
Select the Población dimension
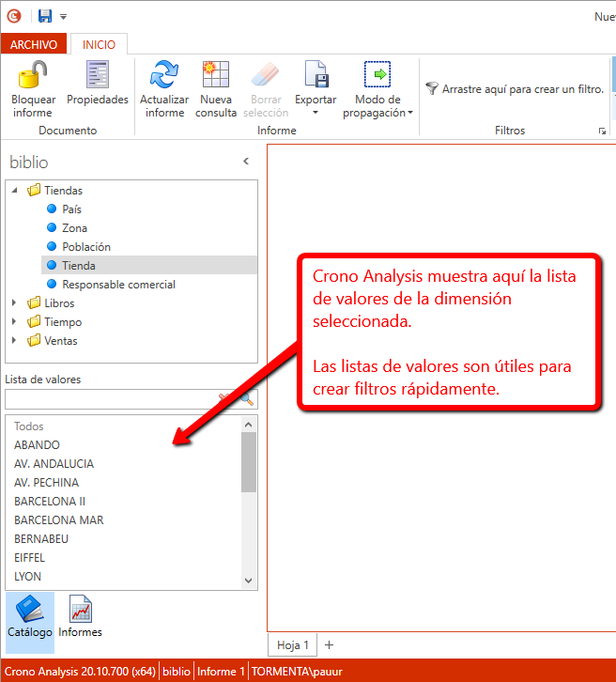(x=85, y=247)
